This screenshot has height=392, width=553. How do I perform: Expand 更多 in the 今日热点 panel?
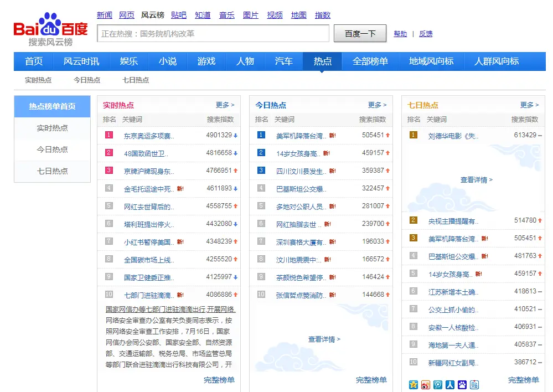coord(377,105)
